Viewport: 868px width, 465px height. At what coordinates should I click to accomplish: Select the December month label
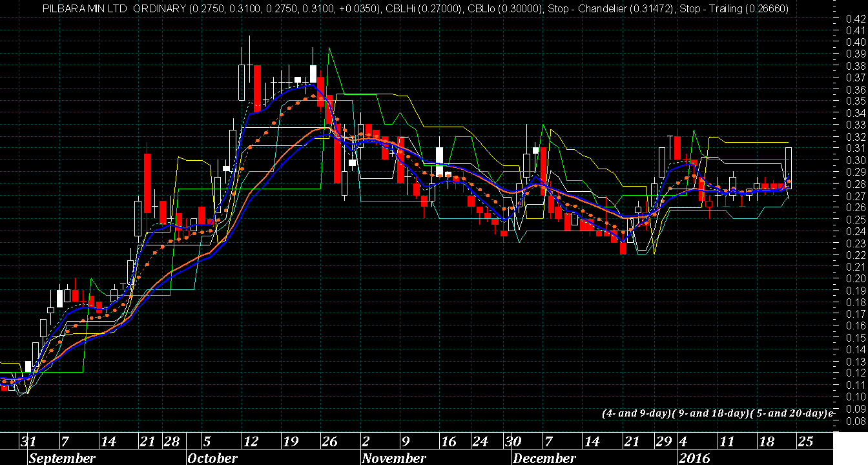coord(544,459)
